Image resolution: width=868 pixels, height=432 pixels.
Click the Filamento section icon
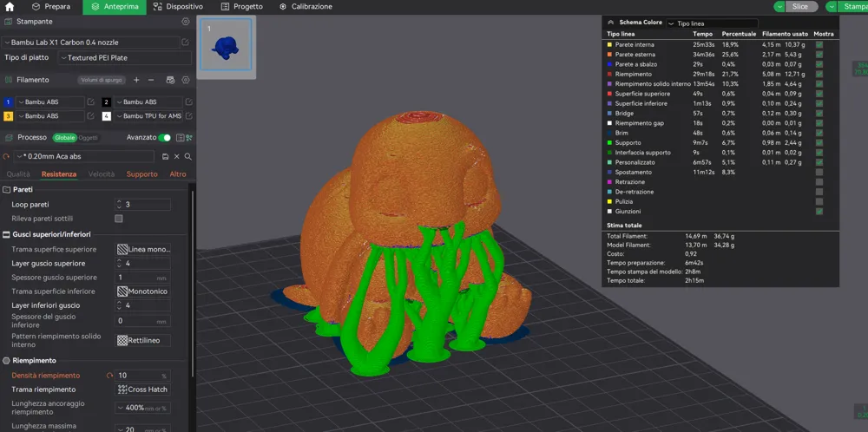8,80
